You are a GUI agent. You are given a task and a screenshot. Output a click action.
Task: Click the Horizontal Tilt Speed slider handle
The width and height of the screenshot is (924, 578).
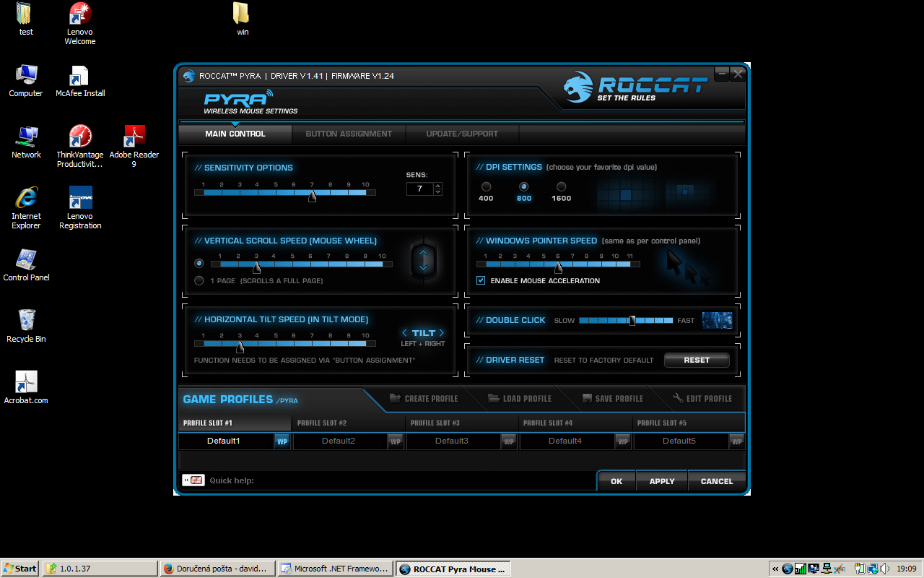240,347
